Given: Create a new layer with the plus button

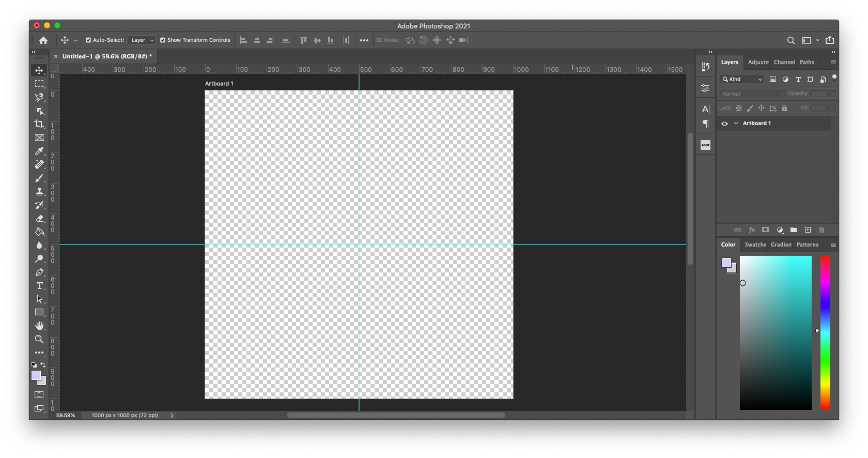Looking at the screenshot, I should 808,230.
